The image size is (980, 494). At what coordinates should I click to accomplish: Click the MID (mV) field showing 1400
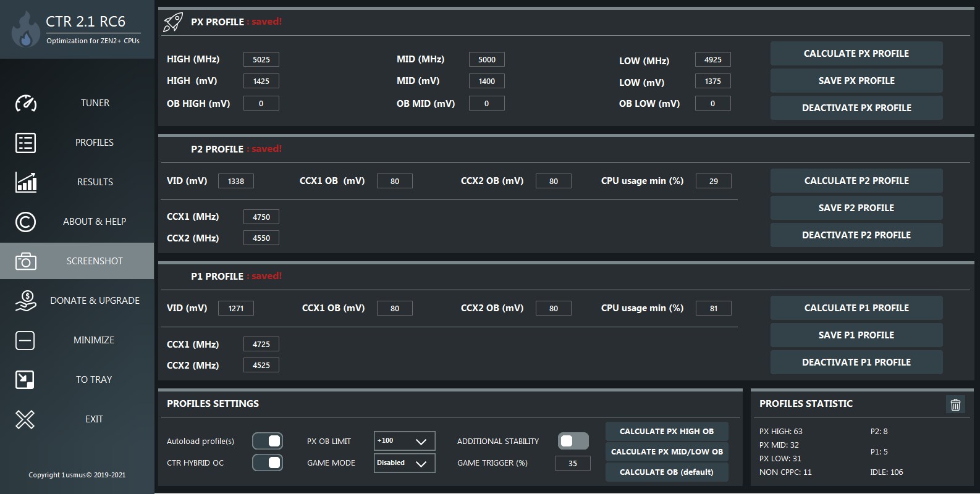487,81
